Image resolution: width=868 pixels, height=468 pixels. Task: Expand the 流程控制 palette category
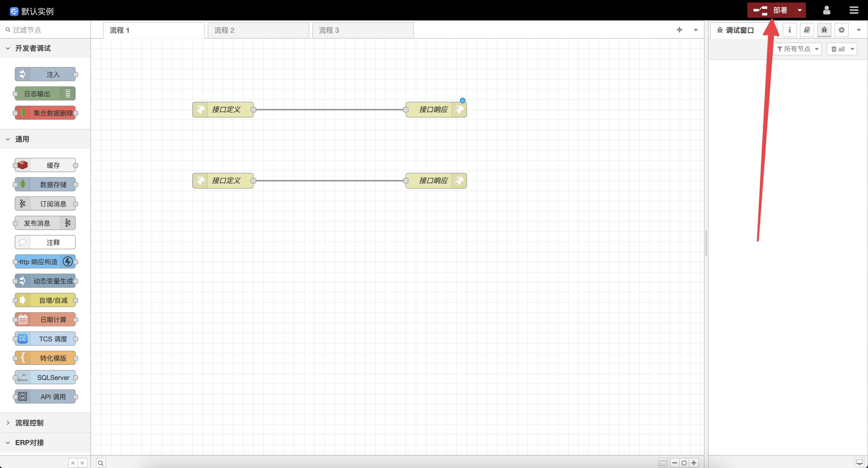click(29, 423)
